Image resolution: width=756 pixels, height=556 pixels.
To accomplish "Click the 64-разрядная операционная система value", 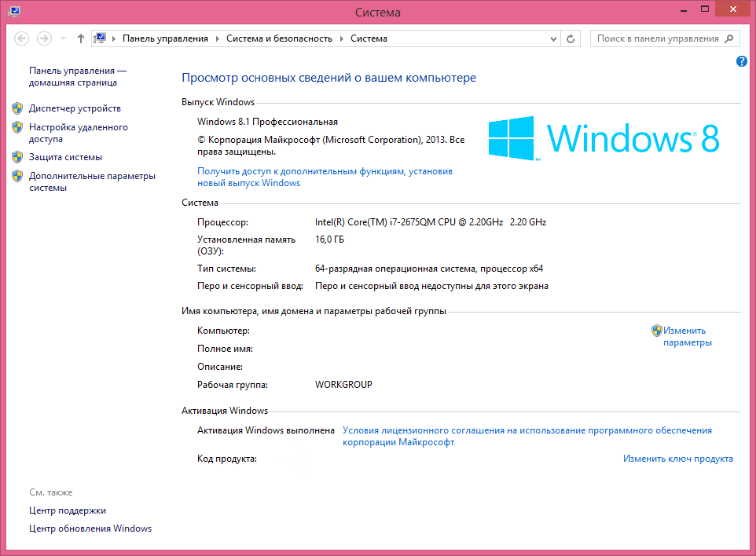I will point(429,269).
